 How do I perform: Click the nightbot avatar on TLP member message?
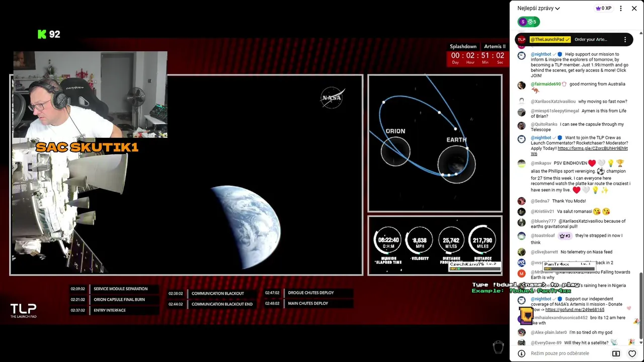coord(521,56)
